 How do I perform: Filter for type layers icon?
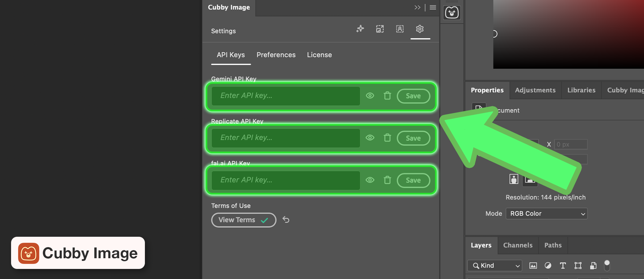(x=563, y=266)
